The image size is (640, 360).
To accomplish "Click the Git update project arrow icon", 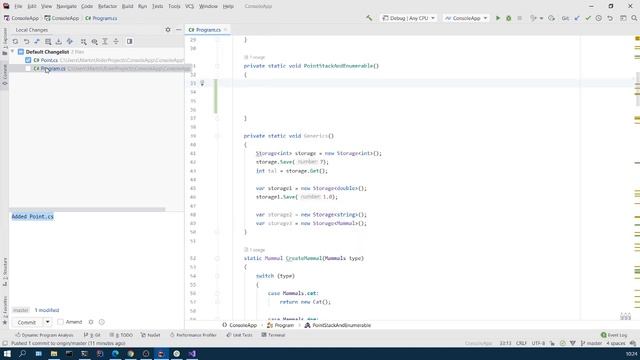I will pyautogui.click(x=577, y=18).
